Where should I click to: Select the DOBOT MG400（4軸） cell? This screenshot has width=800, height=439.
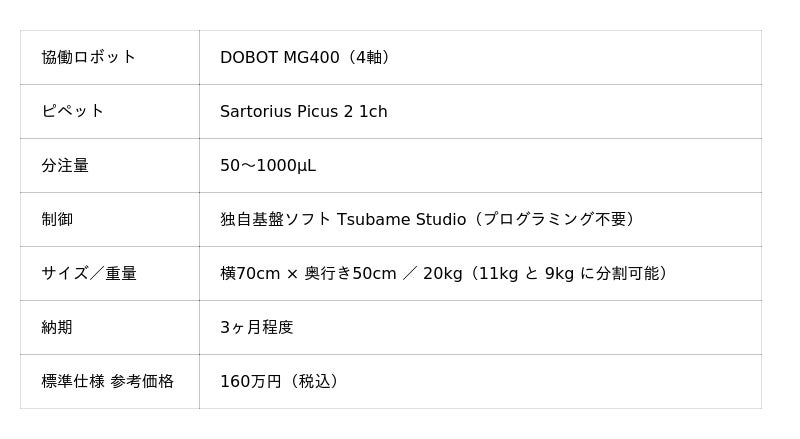480,57
